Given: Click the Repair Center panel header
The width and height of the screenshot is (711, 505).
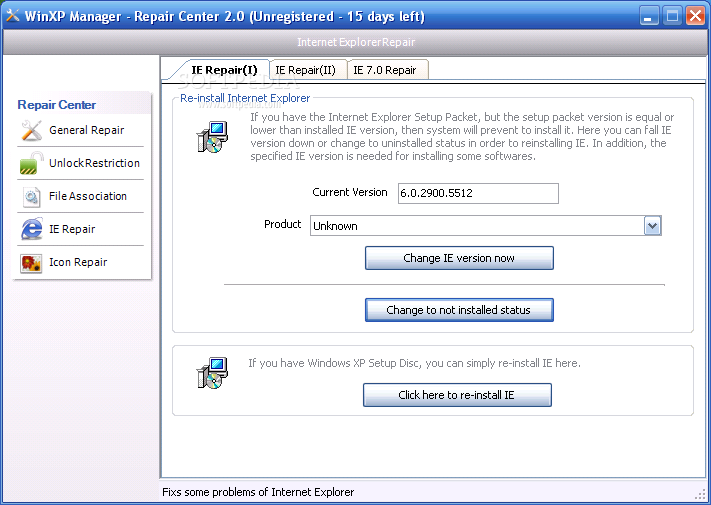Looking at the screenshot, I should [57, 105].
